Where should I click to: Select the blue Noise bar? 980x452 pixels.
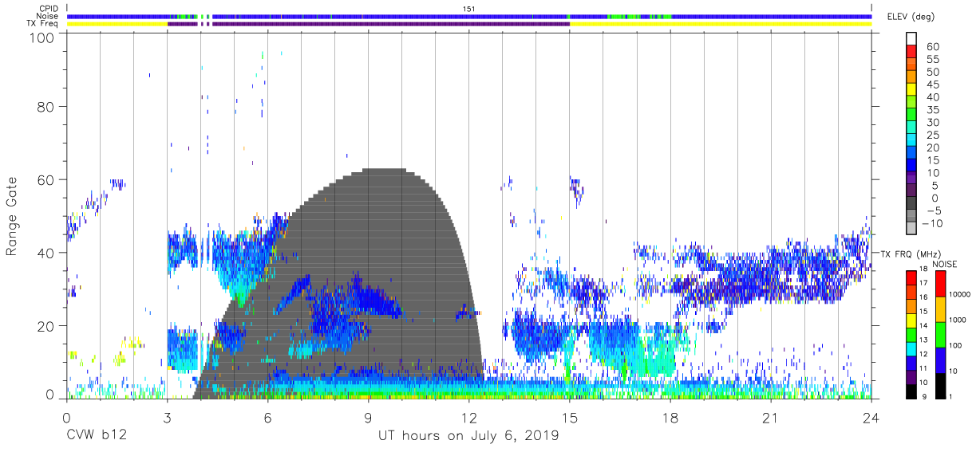(469, 16)
